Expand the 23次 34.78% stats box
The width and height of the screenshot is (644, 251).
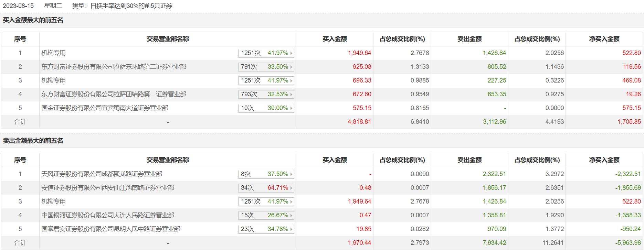266,229
